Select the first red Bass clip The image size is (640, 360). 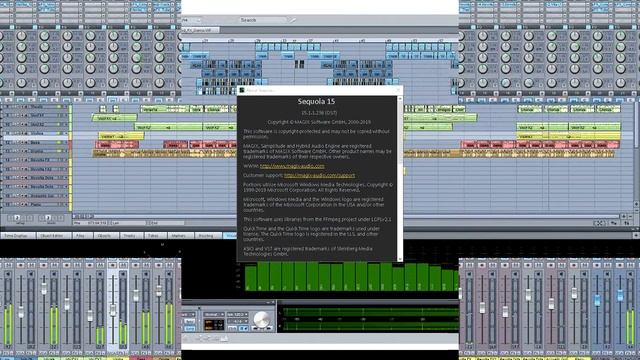click(117, 144)
